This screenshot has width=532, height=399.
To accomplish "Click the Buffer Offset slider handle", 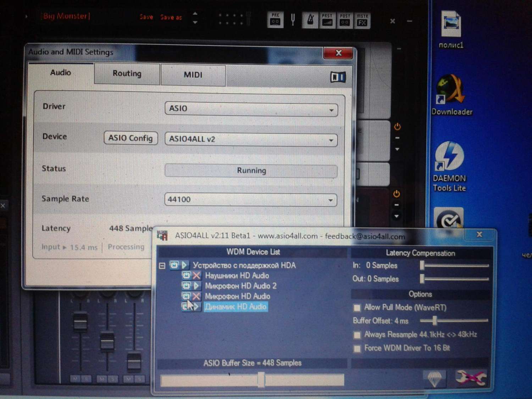I will pyautogui.click(x=435, y=321).
